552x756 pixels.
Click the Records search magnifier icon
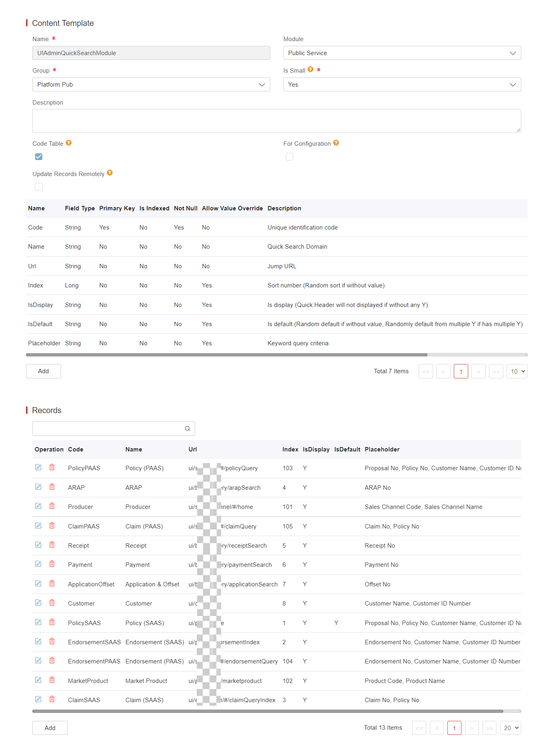coord(187,429)
